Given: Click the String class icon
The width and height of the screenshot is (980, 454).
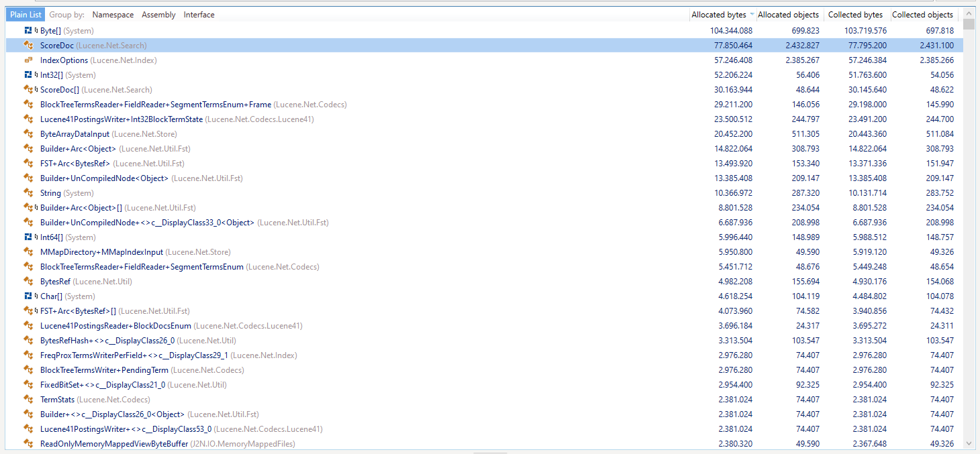Looking at the screenshot, I should coord(28,193).
